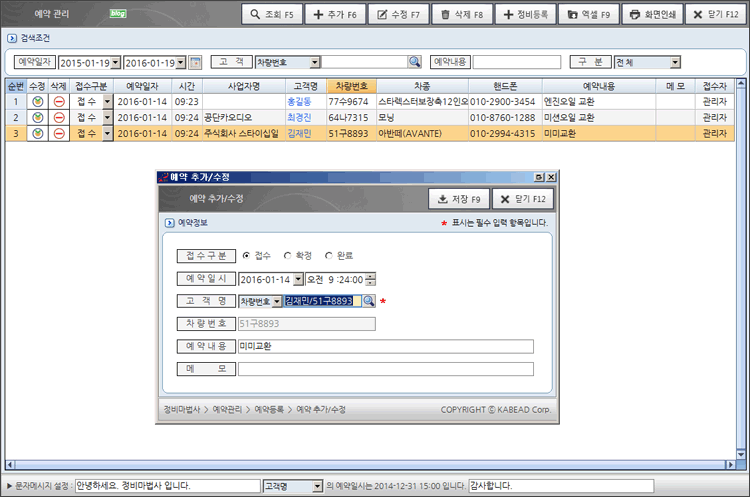Click magnifier icon beside customer name field
The width and height of the screenshot is (750, 497).
tap(368, 301)
